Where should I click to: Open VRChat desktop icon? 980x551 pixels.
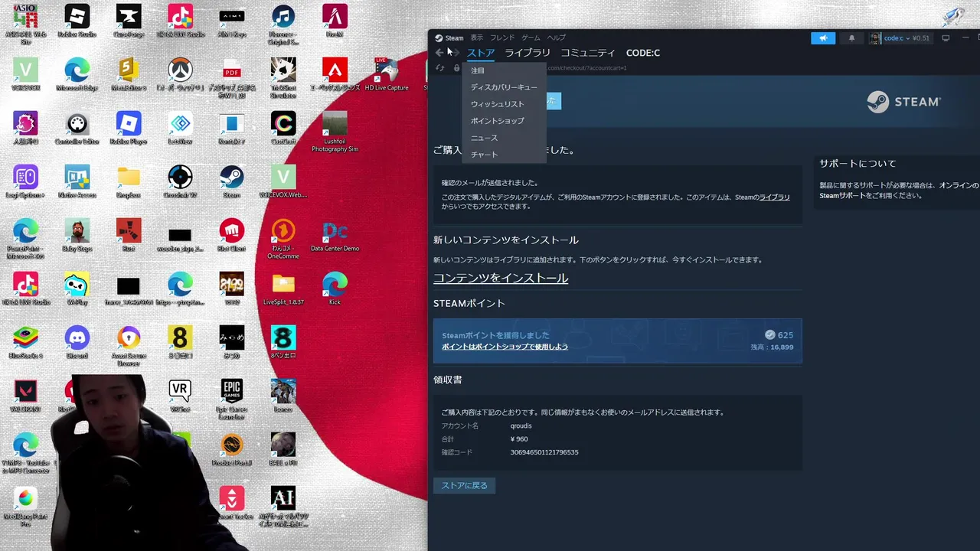pos(180,397)
